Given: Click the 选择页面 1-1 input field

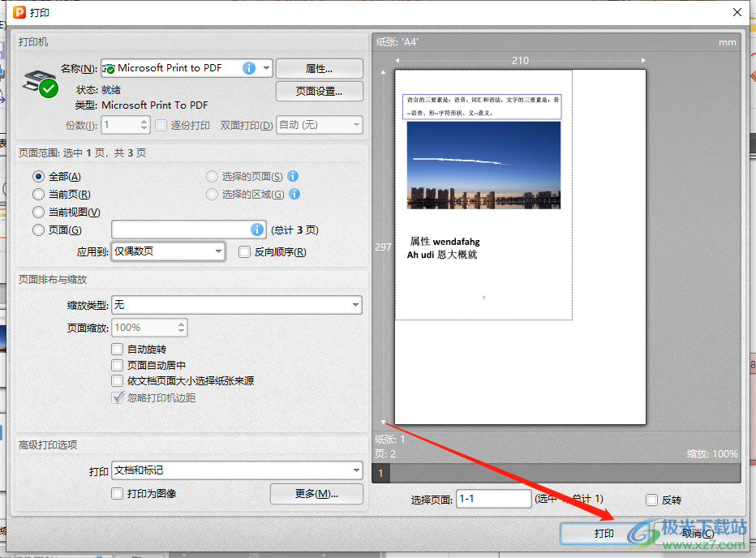Looking at the screenshot, I should pyautogui.click(x=494, y=499).
